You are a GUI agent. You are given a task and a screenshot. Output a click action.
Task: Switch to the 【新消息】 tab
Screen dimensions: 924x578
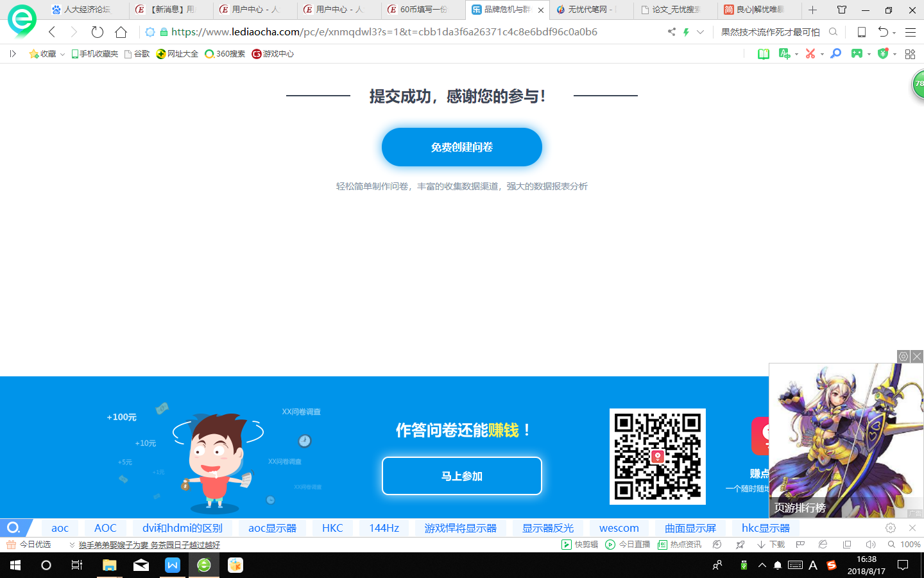[171, 10]
